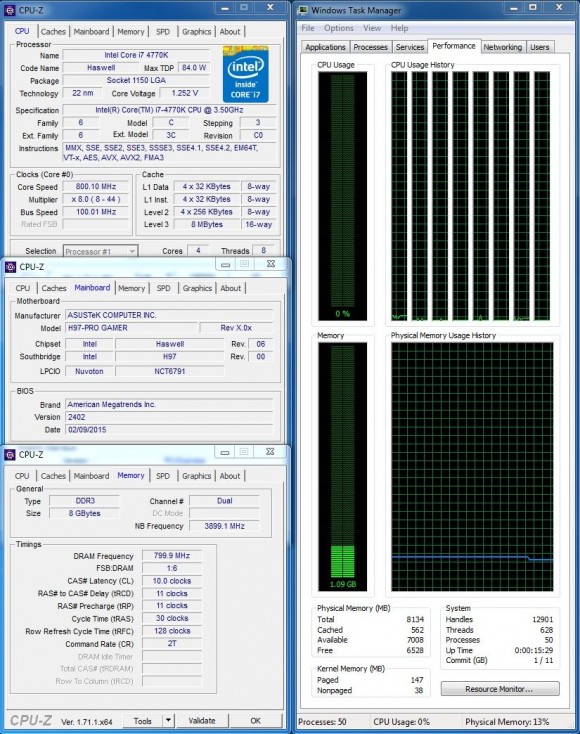Select About tab in top CPU-Z window
Viewport: 580px width, 734px height.
click(x=230, y=32)
